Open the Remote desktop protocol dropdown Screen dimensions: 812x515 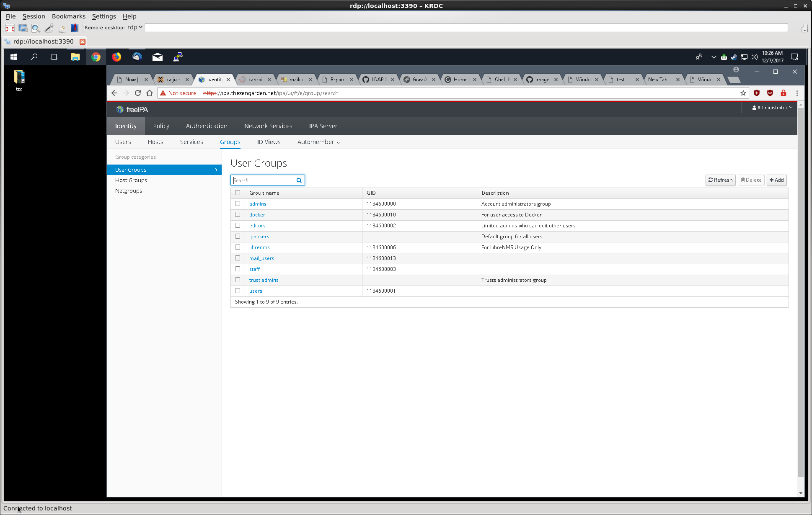[135, 27]
